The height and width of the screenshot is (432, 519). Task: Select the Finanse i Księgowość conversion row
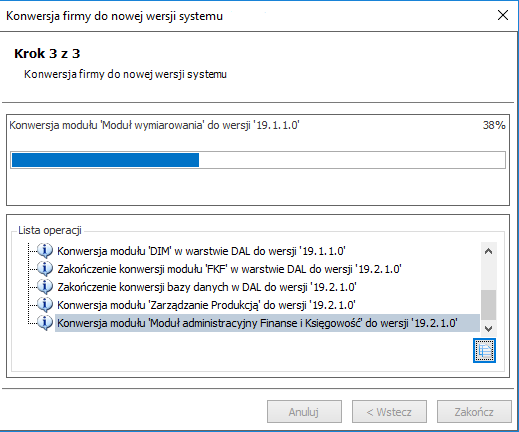pyautogui.click(x=267, y=323)
